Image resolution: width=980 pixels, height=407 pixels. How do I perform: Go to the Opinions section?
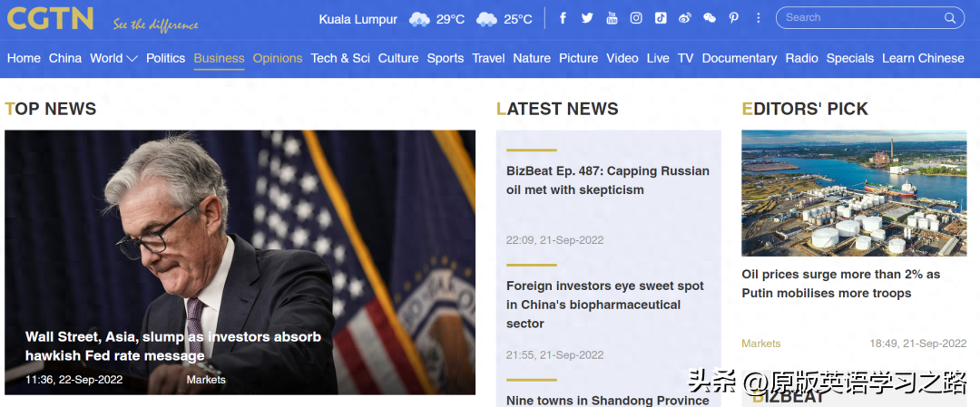(278, 58)
